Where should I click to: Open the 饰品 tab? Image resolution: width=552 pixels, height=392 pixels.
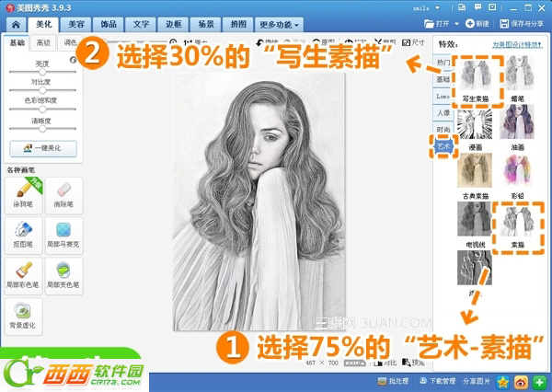[x=109, y=24]
